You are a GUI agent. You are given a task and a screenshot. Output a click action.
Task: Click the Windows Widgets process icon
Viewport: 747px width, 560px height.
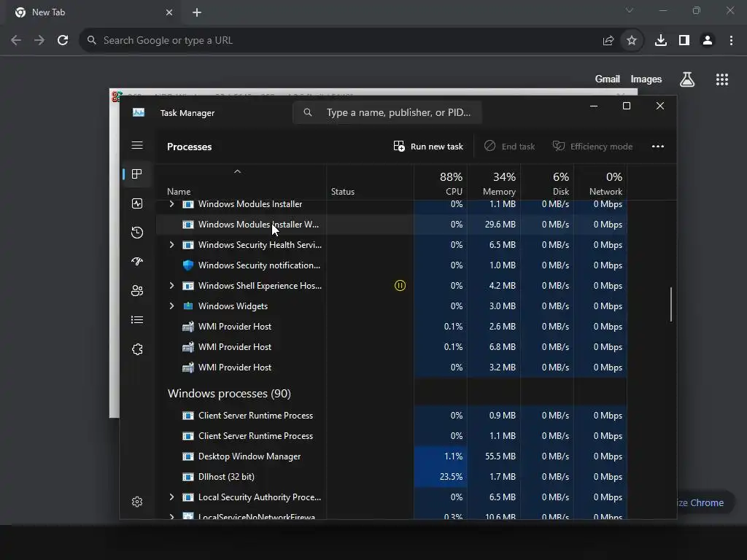tap(188, 306)
